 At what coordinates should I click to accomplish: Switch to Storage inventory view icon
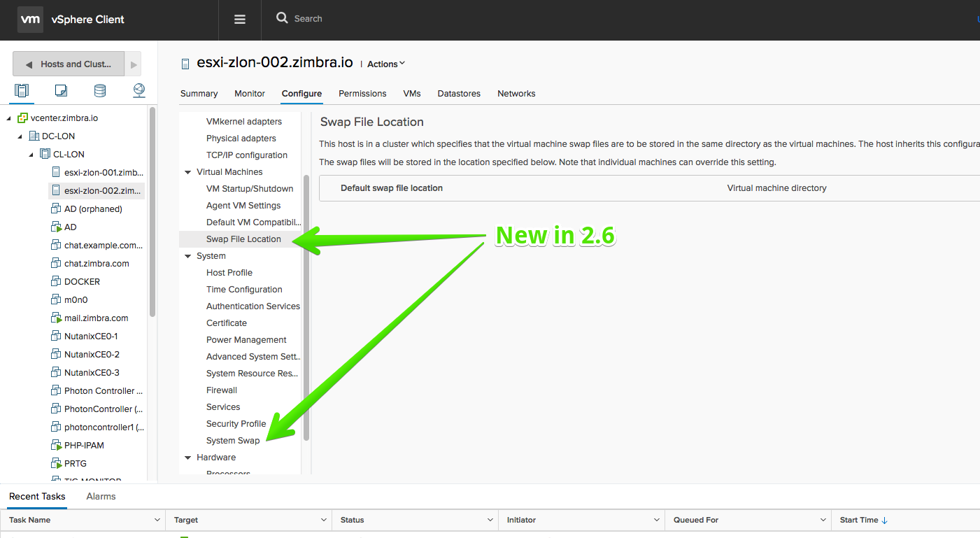pos(100,90)
